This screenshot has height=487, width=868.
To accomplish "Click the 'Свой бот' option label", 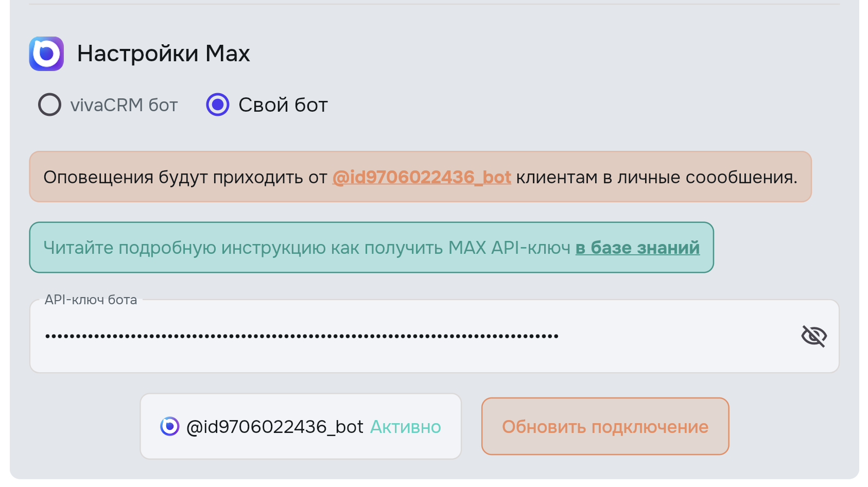I will [x=283, y=105].
